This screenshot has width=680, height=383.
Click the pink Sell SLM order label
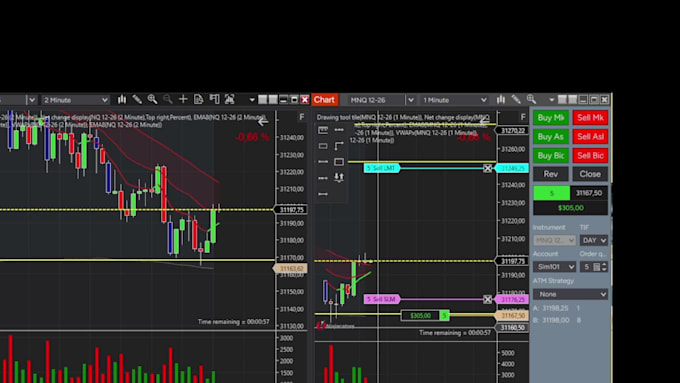(x=381, y=299)
